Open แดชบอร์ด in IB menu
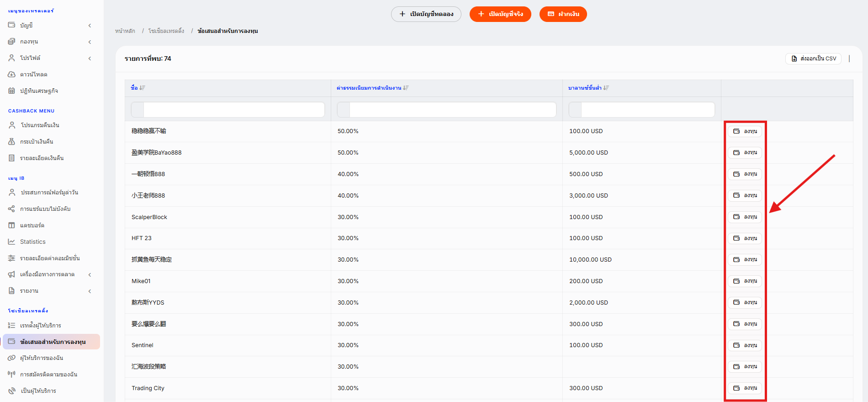Screen dimensions: 868x402 (x=32, y=225)
